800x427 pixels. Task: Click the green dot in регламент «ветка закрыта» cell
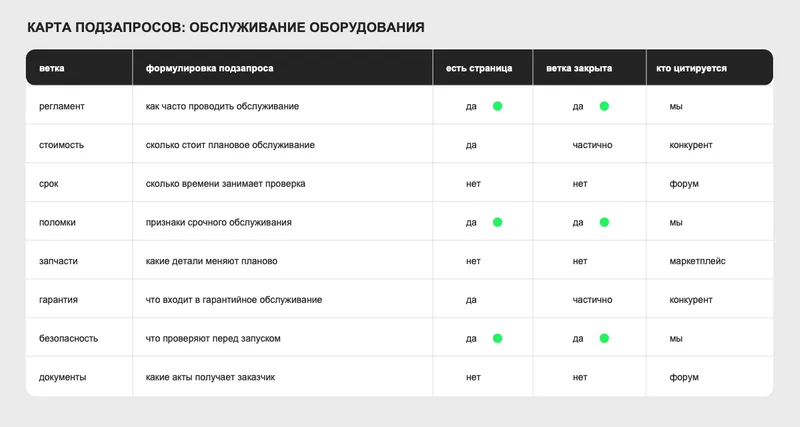(604, 106)
